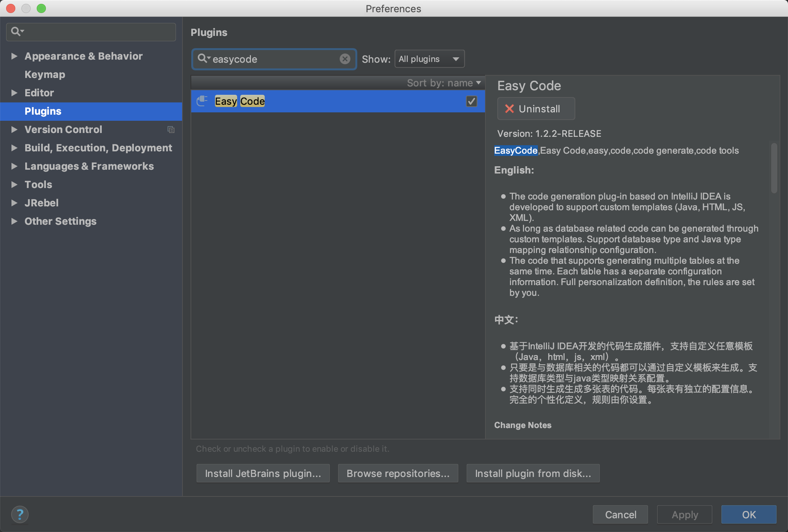Disable the Easy Code plugin checkbox
The height and width of the screenshot is (532, 788).
471,101
